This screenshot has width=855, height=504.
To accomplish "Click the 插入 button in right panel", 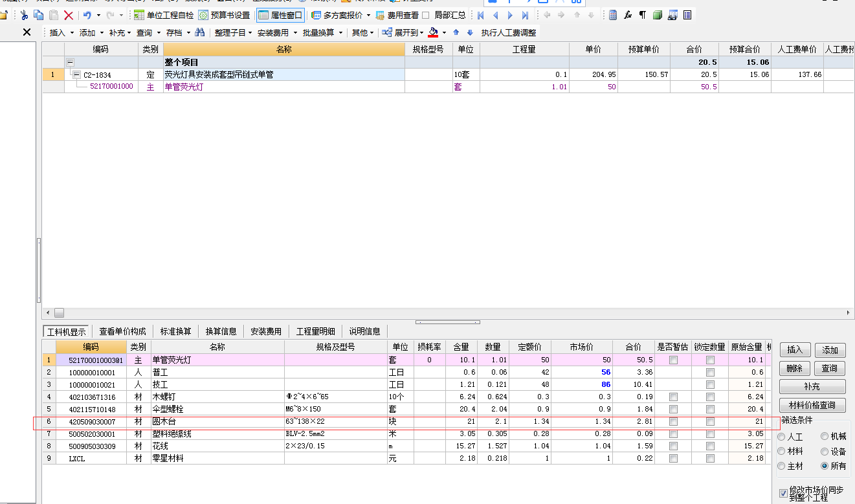I will click(x=795, y=350).
